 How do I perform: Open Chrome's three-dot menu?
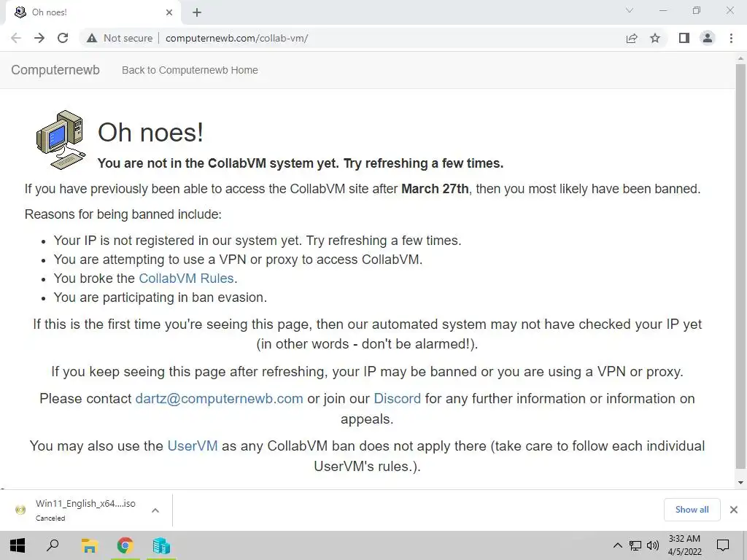pos(731,38)
